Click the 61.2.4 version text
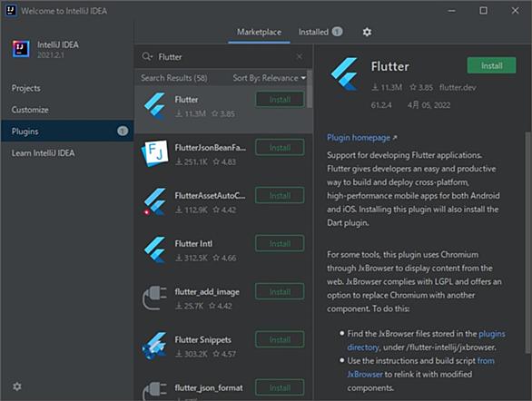532x401 pixels. coord(381,105)
